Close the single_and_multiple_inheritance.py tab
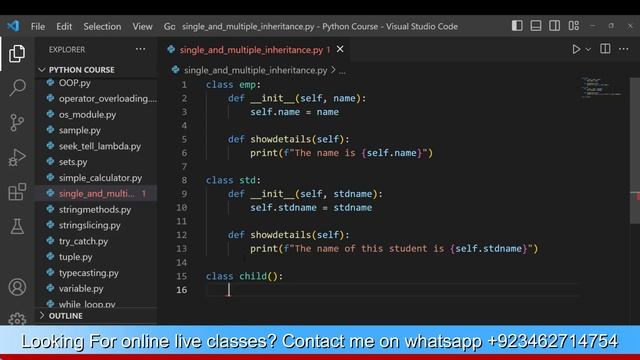 tap(340, 49)
